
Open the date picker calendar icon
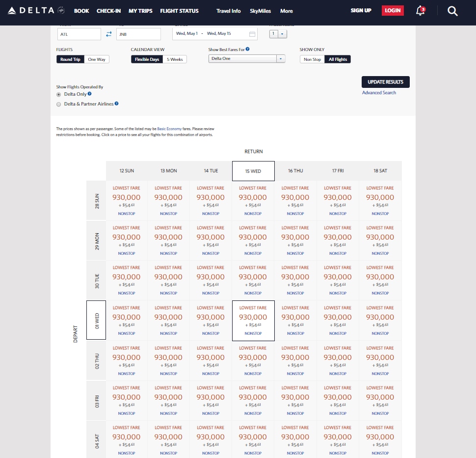tap(252, 34)
